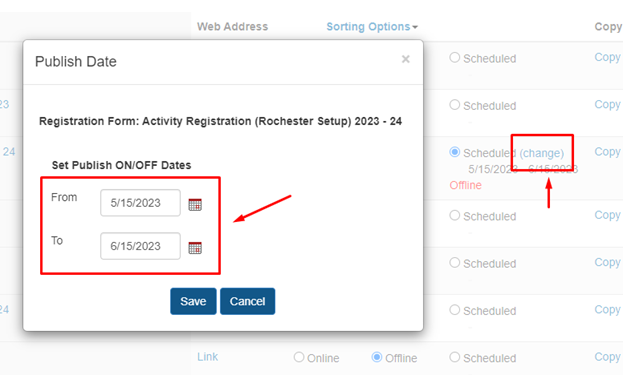The image size is (623, 375).
Task: Click the From date field showing 5/15/2023
Action: 140,203
